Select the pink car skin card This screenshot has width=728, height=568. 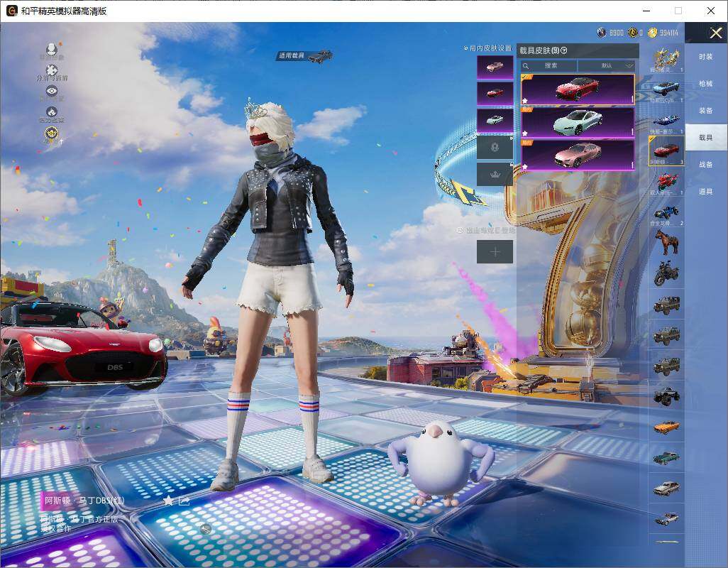[578, 155]
